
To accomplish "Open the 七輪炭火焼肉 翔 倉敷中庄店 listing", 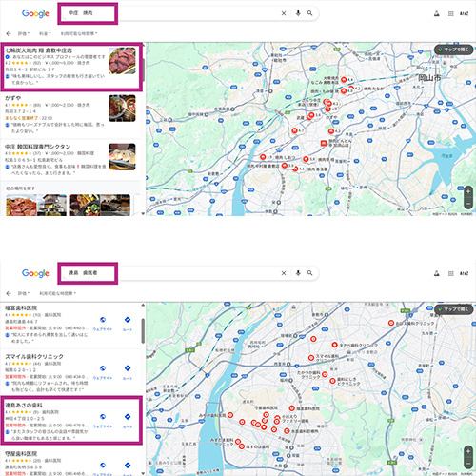I will (x=71, y=66).
